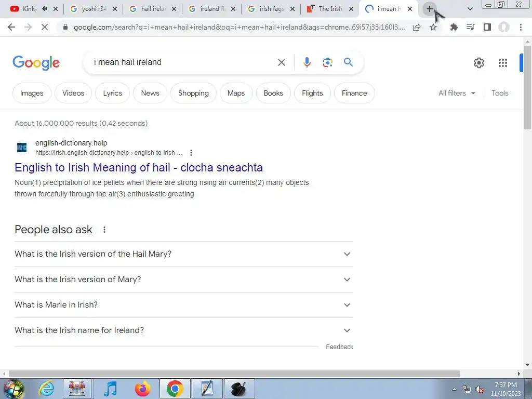The width and height of the screenshot is (532, 399).
Task: Filter results by Videos
Action: coord(73,93)
